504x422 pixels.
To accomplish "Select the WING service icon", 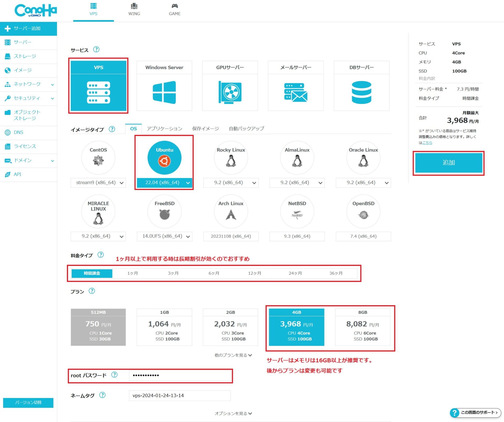I will tap(134, 6).
